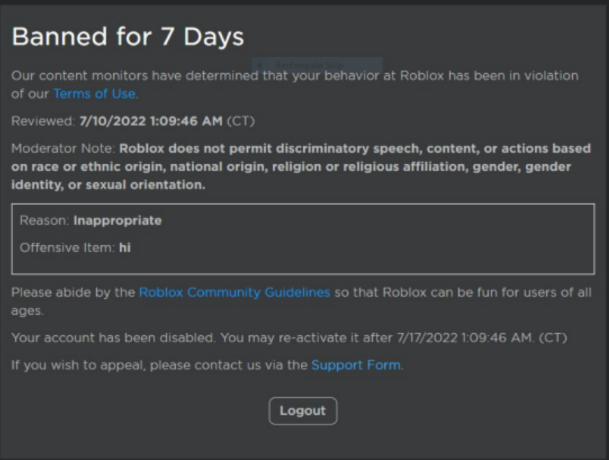Click the Logout button
This screenshot has height=460, width=609.
302,411
